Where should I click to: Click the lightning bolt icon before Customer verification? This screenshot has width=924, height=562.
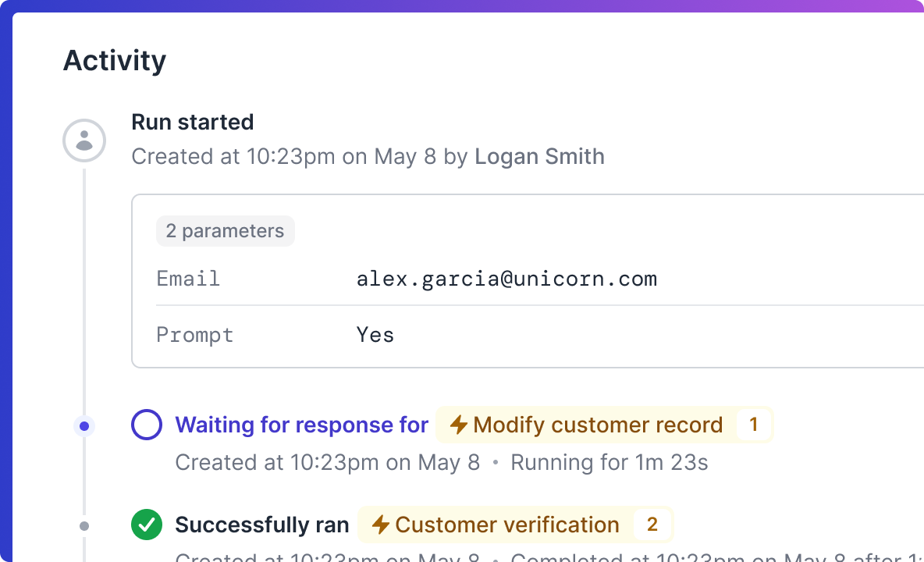381,525
